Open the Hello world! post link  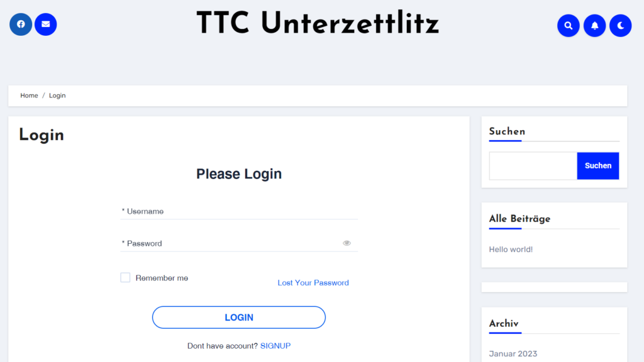click(x=511, y=250)
